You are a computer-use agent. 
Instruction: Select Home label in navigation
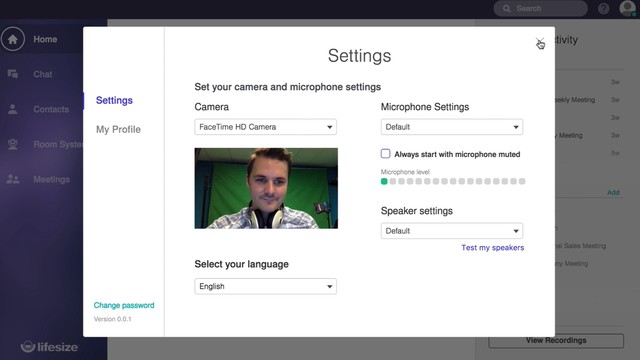pos(45,39)
